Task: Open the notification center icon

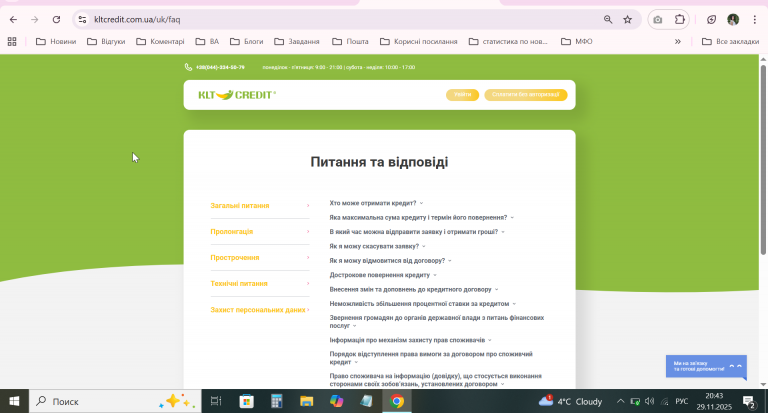Action: tap(749, 401)
